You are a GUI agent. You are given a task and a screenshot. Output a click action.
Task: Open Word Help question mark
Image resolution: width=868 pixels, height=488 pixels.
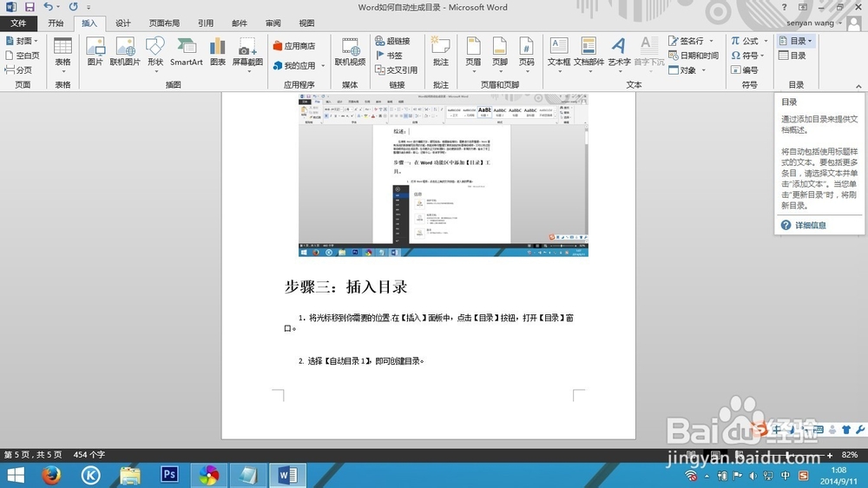pyautogui.click(x=784, y=7)
